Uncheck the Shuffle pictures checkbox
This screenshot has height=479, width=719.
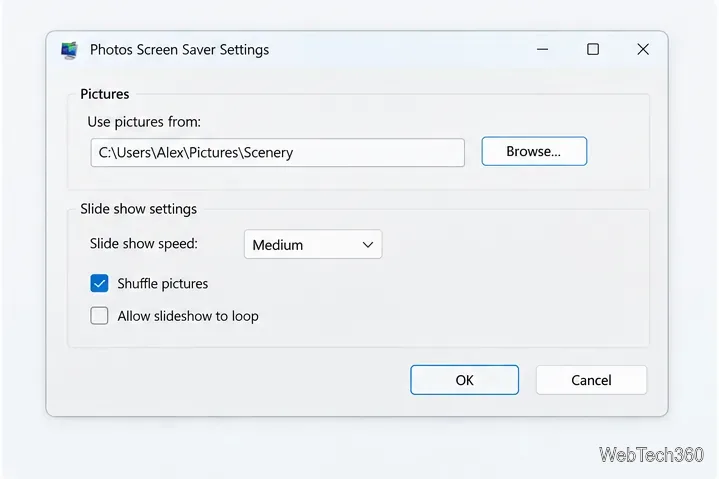pyautogui.click(x=99, y=283)
